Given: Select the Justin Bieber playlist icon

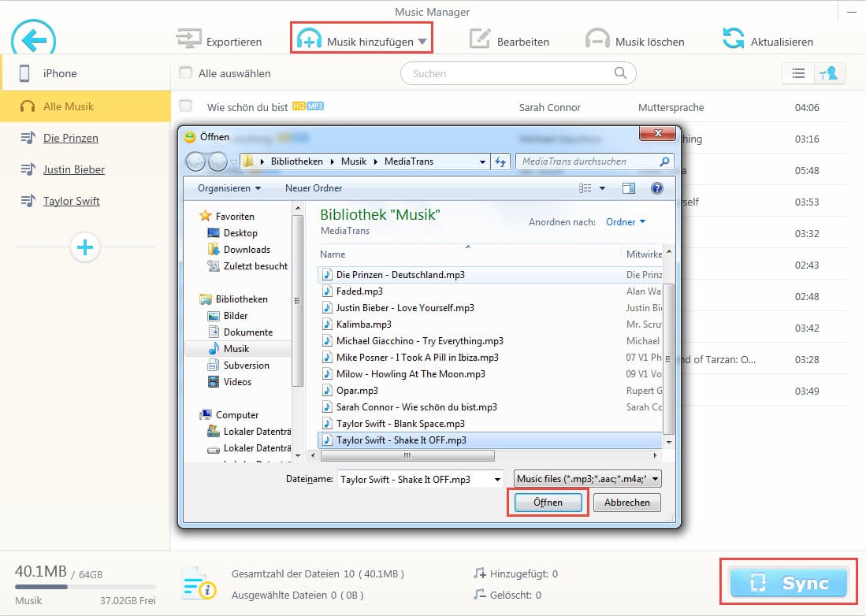Looking at the screenshot, I should (x=28, y=169).
